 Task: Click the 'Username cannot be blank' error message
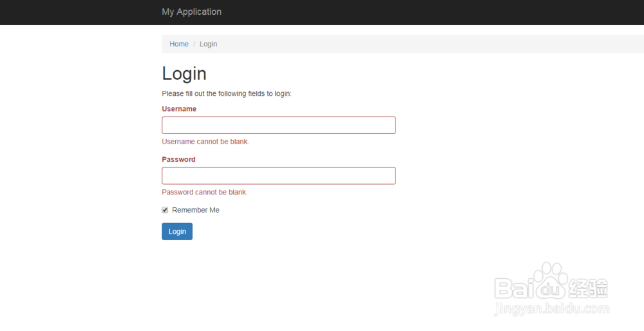pos(205,142)
